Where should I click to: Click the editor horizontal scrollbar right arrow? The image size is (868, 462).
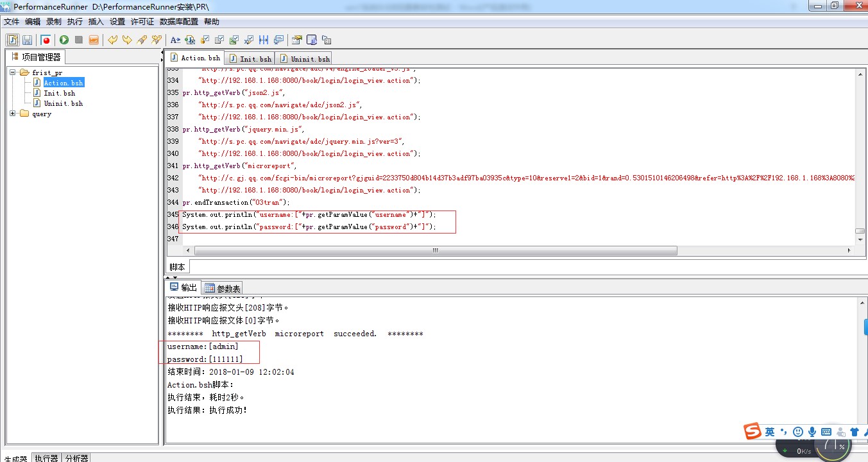click(x=850, y=251)
